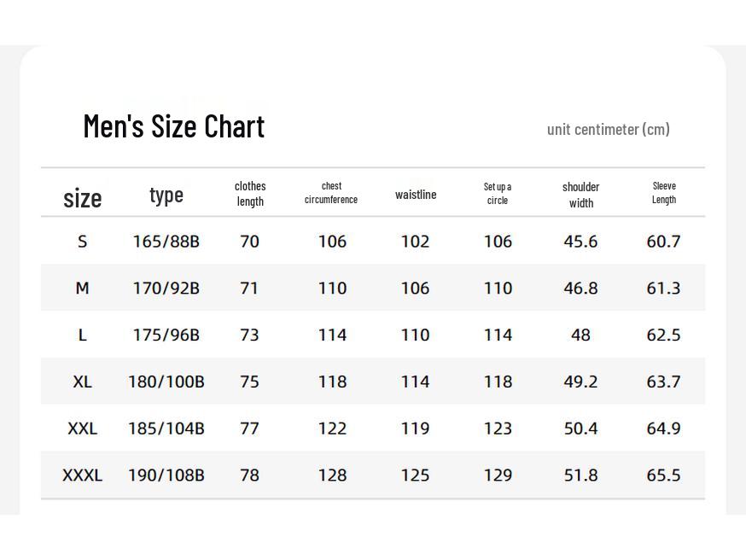Select the waistline column header
This screenshot has height=560, width=746.
click(x=416, y=195)
